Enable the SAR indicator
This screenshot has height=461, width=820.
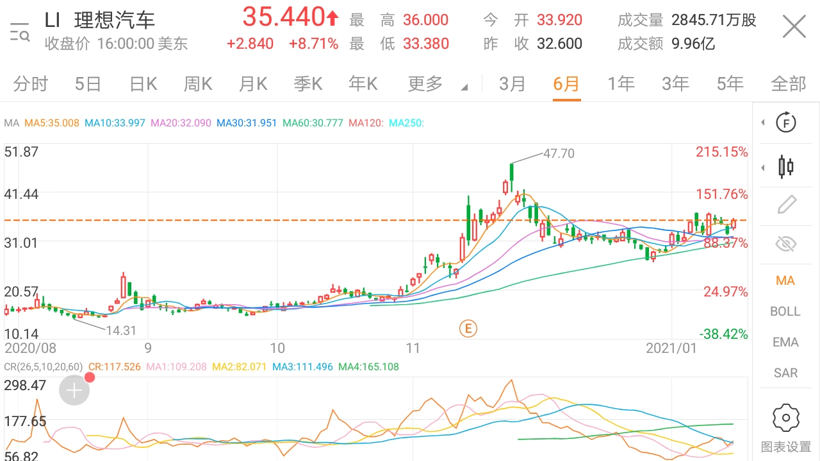[x=785, y=373]
